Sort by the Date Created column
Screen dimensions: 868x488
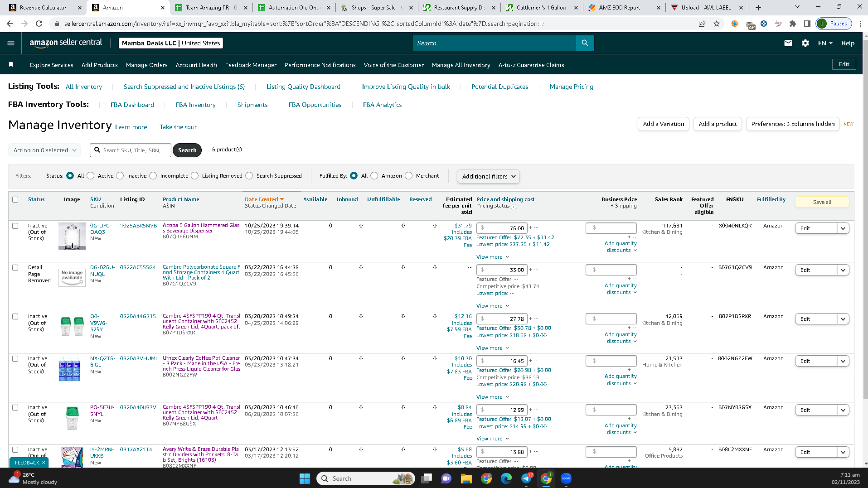(x=264, y=199)
